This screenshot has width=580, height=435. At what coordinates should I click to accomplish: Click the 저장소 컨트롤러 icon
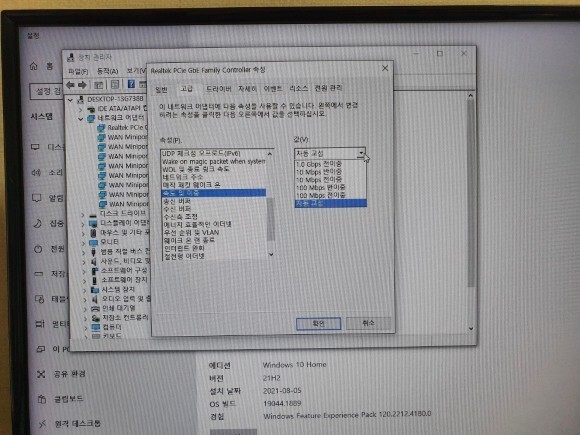coord(95,318)
